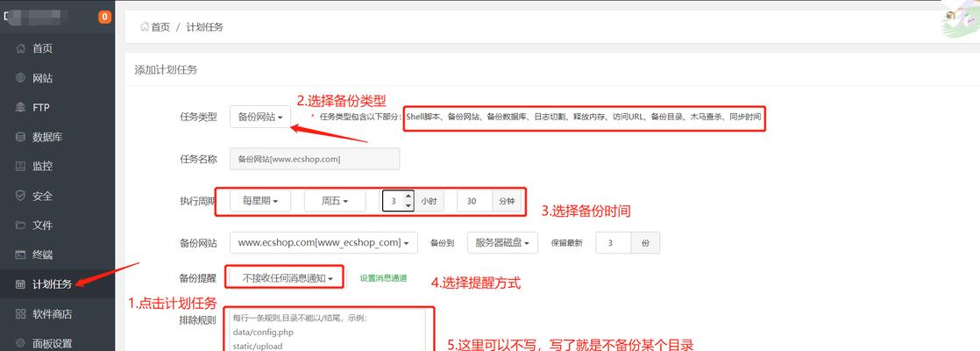The width and height of the screenshot is (980, 351).
Task: Click the 软件商店 grid icon in sidebar
Action: coord(21,313)
